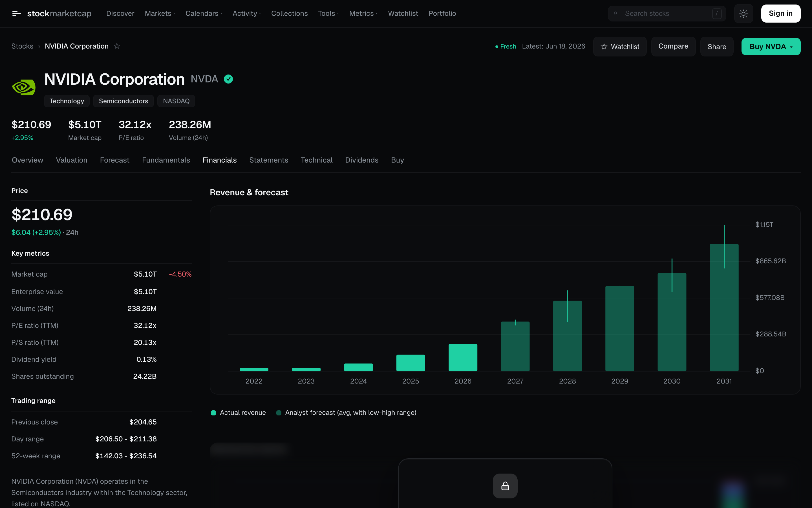Click the 52-week range $142.03 - $236.54
Image resolution: width=812 pixels, height=508 pixels.
[x=126, y=456]
